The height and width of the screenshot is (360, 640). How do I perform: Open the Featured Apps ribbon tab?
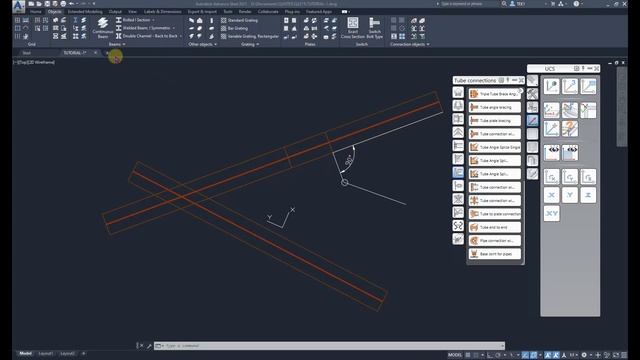coord(319,12)
